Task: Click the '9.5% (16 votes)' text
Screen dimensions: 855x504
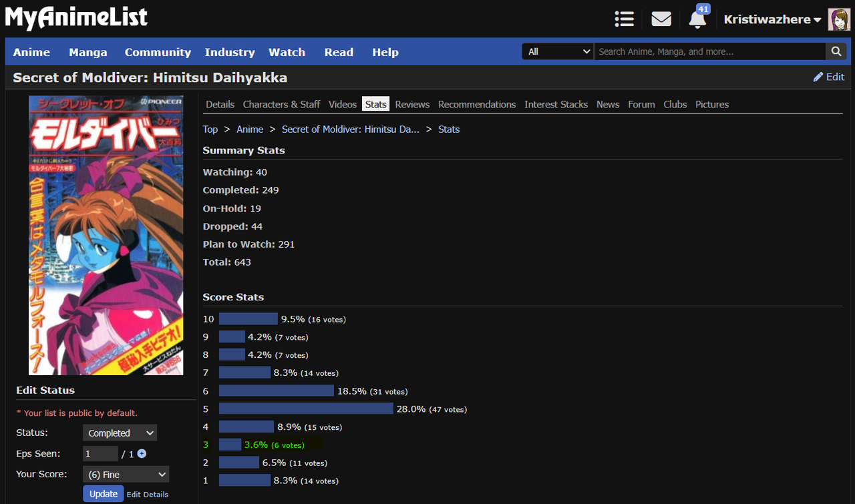Action: [313, 319]
